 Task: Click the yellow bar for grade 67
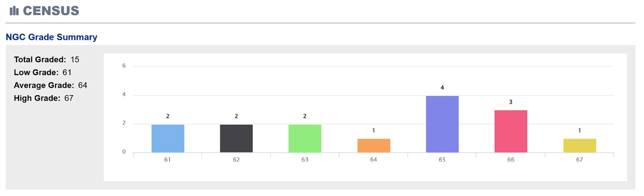580,146
